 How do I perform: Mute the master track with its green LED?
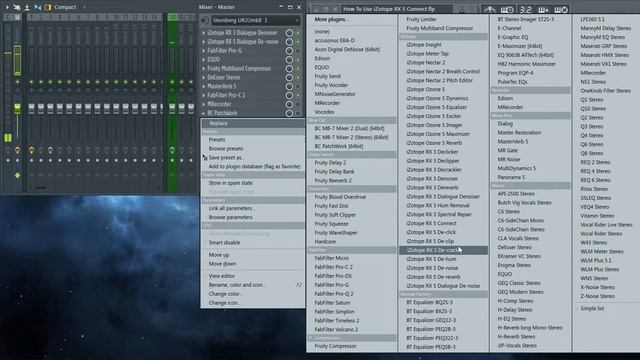click(x=17, y=82)
